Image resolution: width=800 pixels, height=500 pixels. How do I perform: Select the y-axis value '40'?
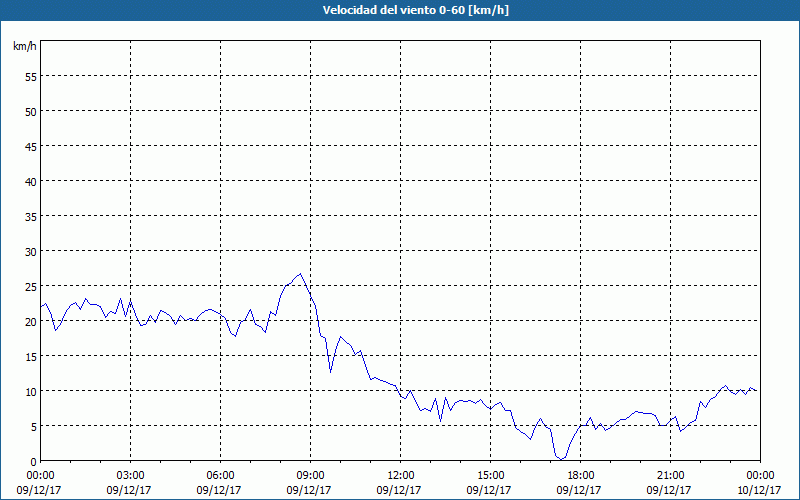(x=31, y=182)
